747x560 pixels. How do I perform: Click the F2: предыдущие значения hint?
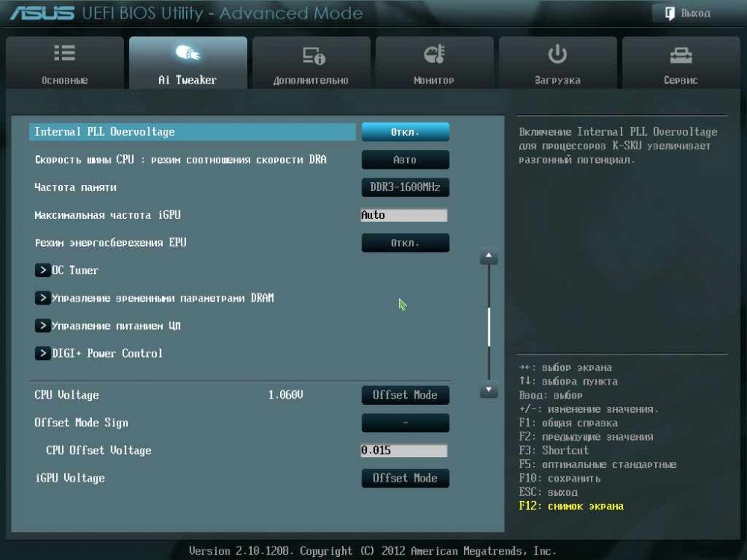pyautogui.click(x=586, y=437)
